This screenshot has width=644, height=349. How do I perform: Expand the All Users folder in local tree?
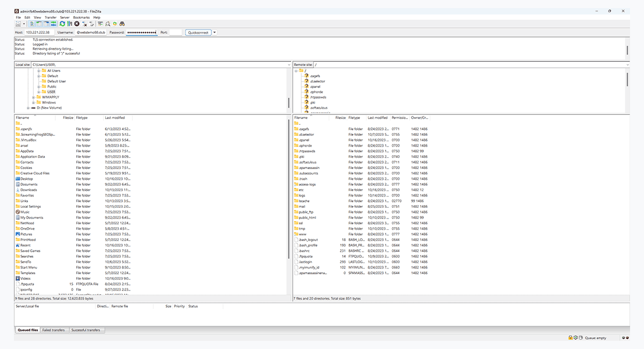39,70
